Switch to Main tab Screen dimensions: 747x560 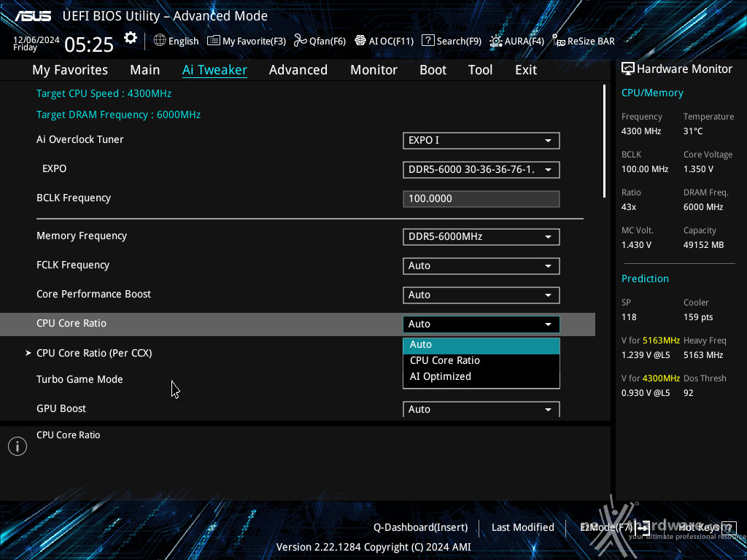(x=145, y=70)
